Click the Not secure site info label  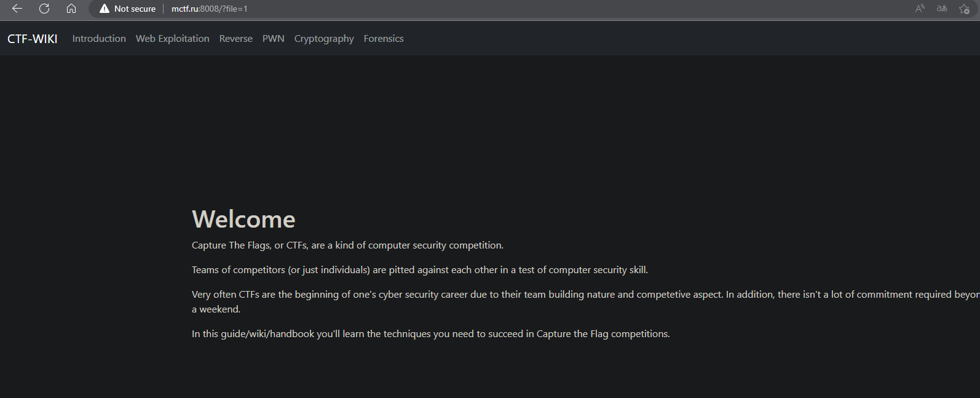(x=135, y=9)
